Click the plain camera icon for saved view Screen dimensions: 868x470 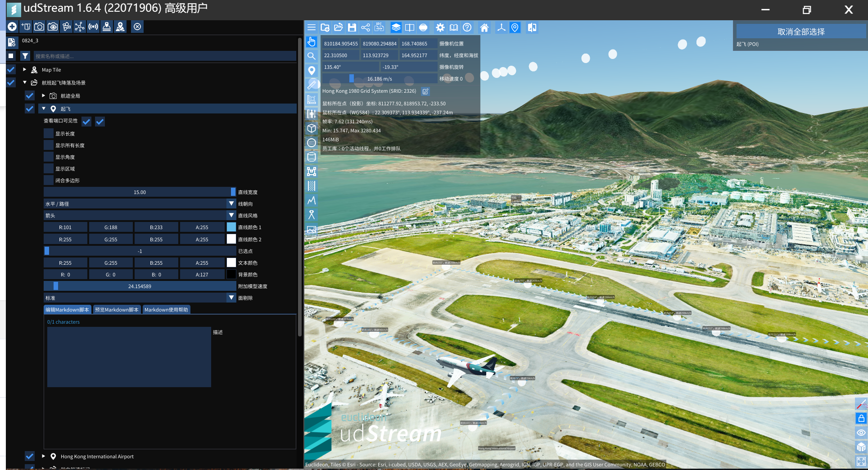click(x=39, y=27)
